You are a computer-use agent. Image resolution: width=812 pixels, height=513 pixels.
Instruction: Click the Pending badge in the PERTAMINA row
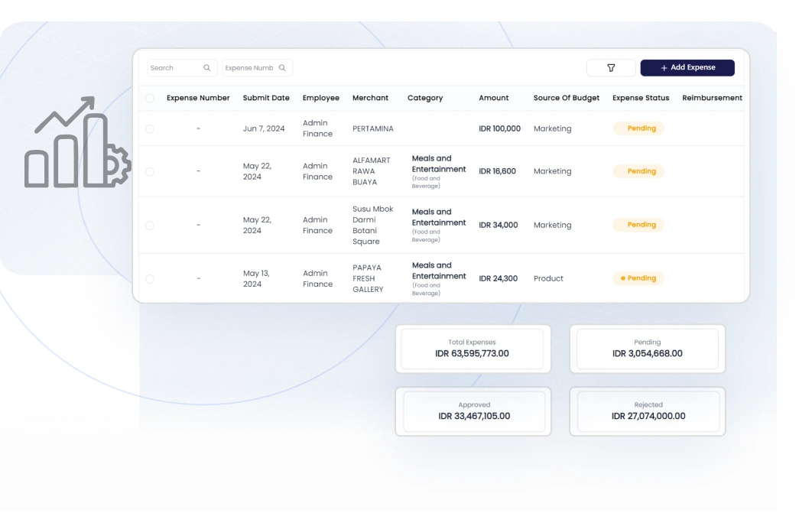coord(638,128)
